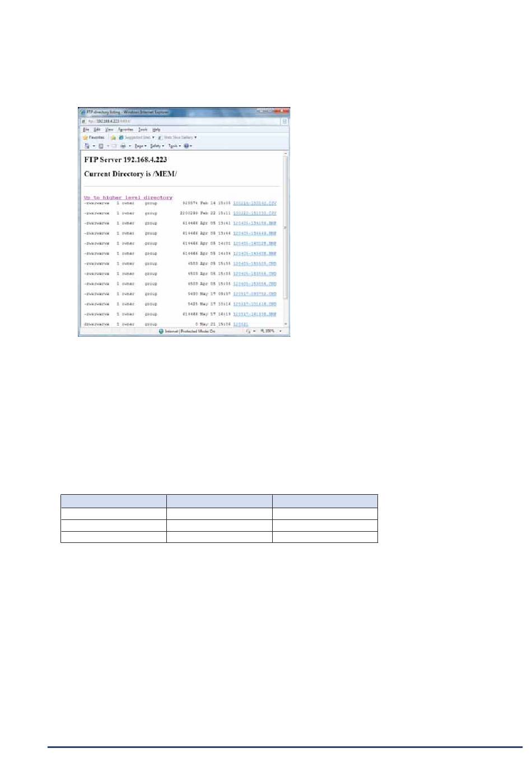Open the BMP file dated Apr 05 14:01
This screenshot has width=532, height=762.
point(255,244)
